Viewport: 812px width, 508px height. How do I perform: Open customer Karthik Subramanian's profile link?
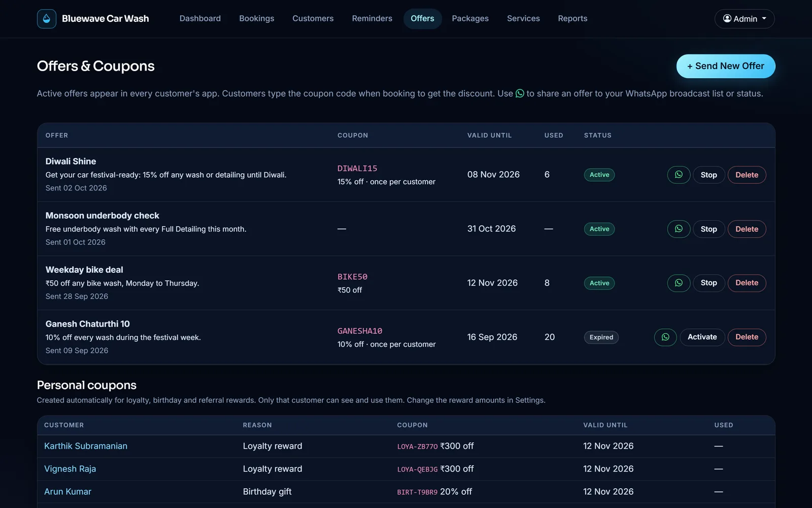86,446
